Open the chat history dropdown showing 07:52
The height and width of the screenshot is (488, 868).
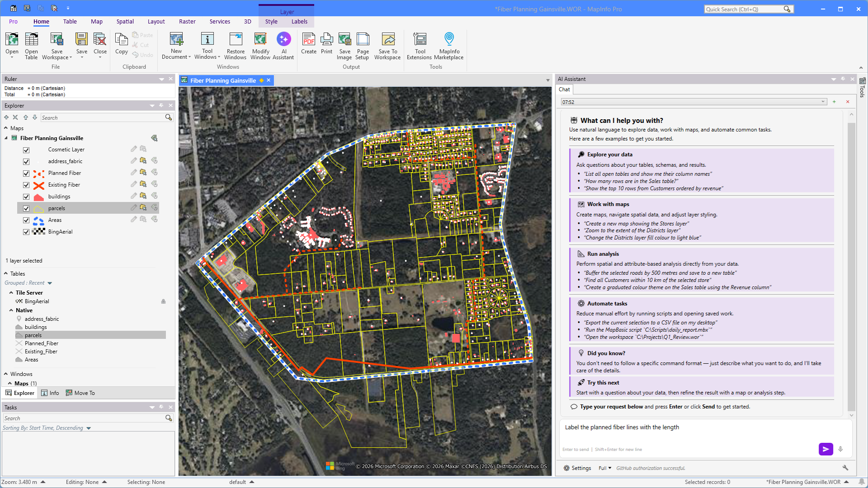694,102
